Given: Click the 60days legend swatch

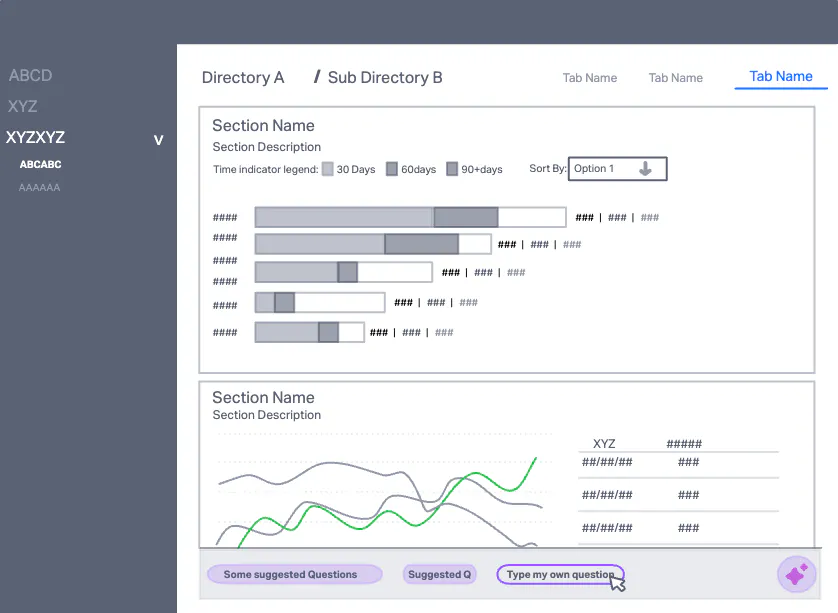Looking at the screenshot, I should coord(392,169).
